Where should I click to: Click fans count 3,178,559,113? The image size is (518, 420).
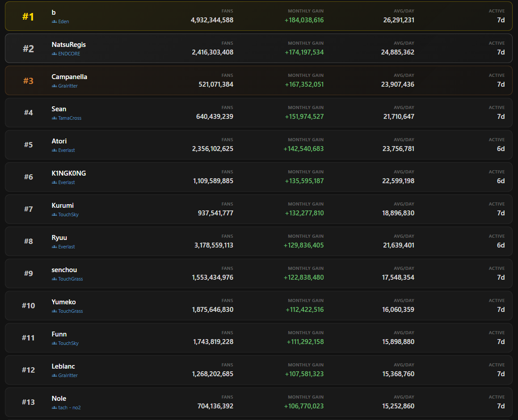[x=214, y=245]
